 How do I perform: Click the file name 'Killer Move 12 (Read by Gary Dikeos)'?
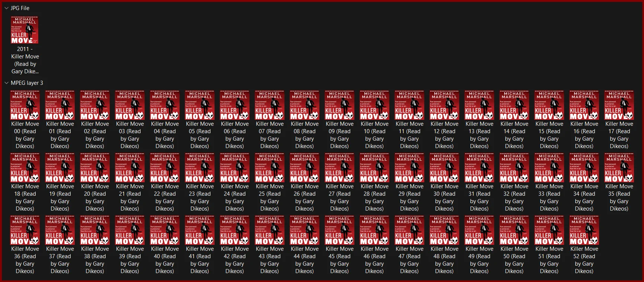tap(444, 135)
